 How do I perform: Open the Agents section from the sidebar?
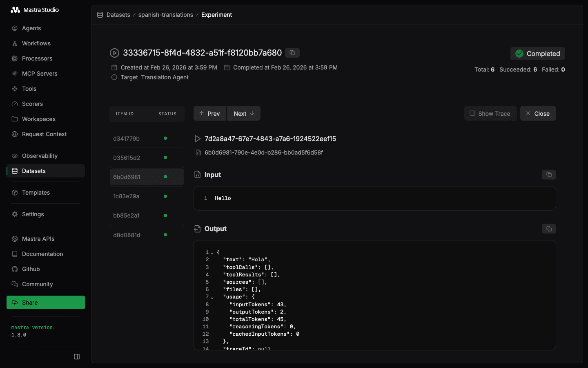(x=31, y=28)
